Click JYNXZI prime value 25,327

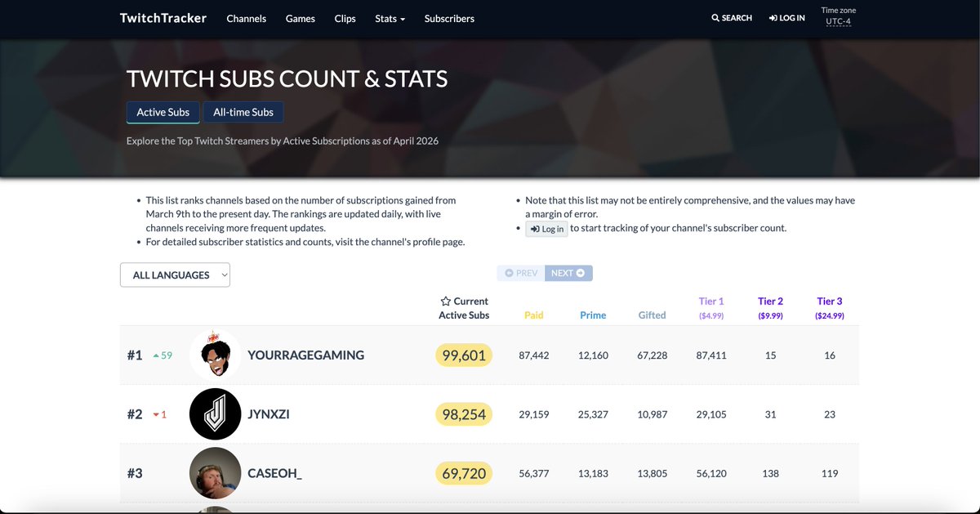tap(593, 414)
